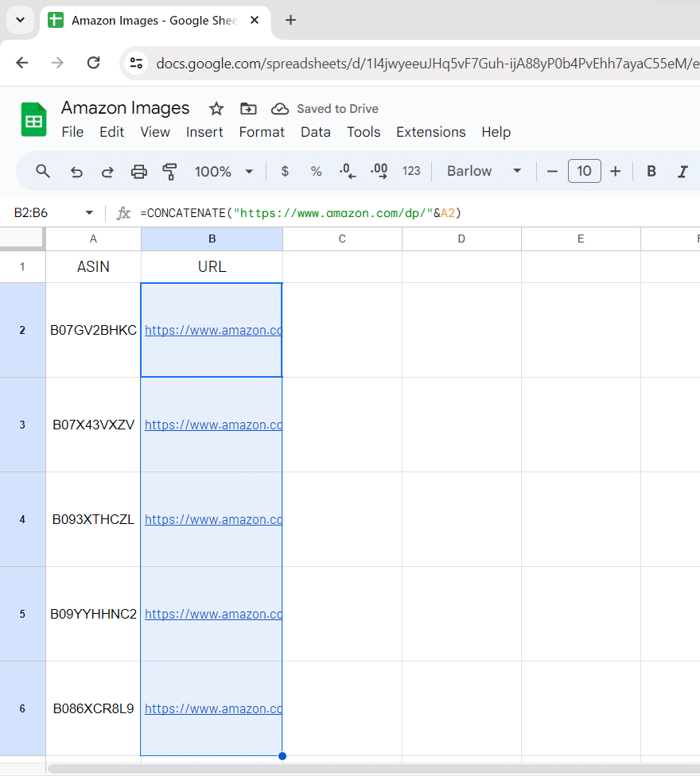Click the print icon in toolbar
The height and width of the screenshot is (776, 700).
click(139, 171)
